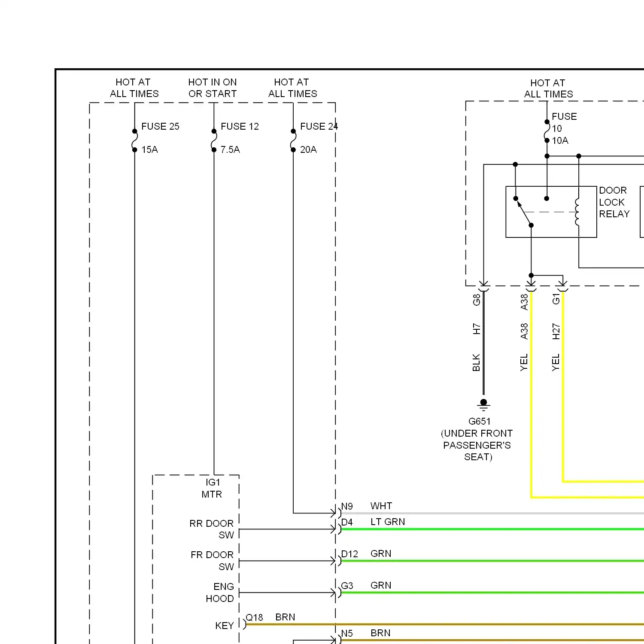Viewport: 644px width, 644px height.
Task: Click the 7.5A fuse rating
Action: 230,149
